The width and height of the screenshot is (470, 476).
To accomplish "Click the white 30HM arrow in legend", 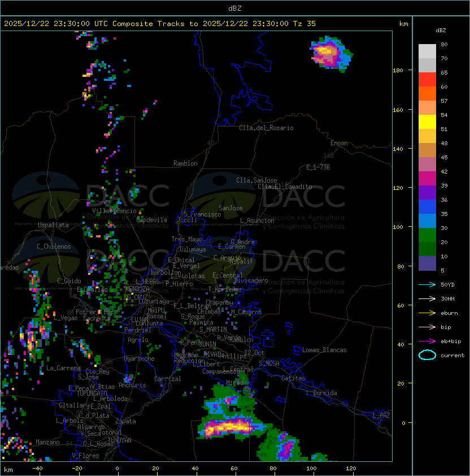I will click(x=427, y=298).
